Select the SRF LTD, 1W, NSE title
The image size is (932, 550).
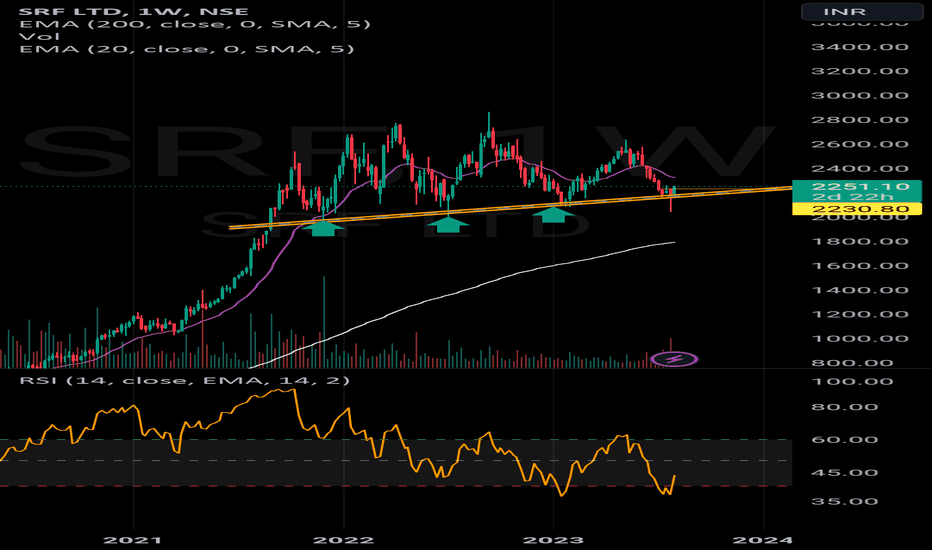pos(134,11)
